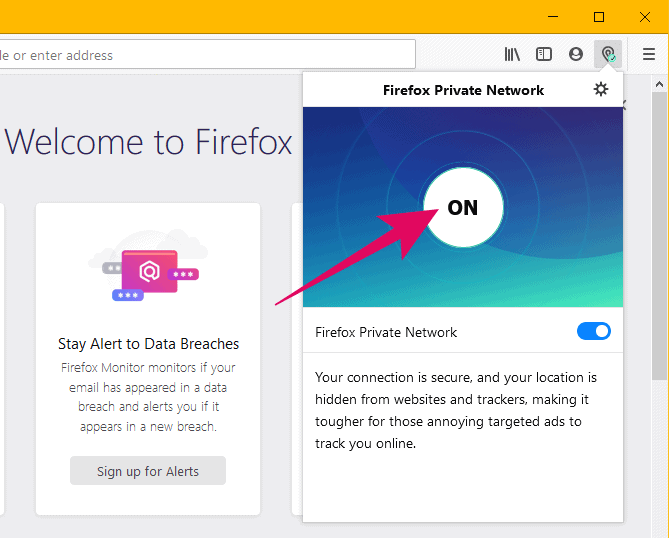Viewport: 669px width, 538px height.
Task: Click the Stay Alert to Data Breaches heading
Action: tap(148, 344)
